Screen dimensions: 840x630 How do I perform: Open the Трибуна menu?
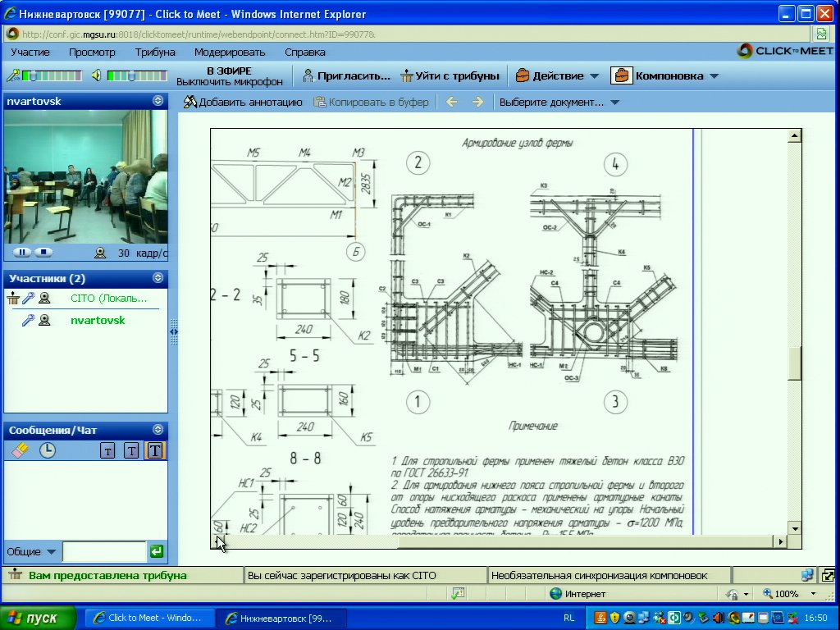coord(155,52)
